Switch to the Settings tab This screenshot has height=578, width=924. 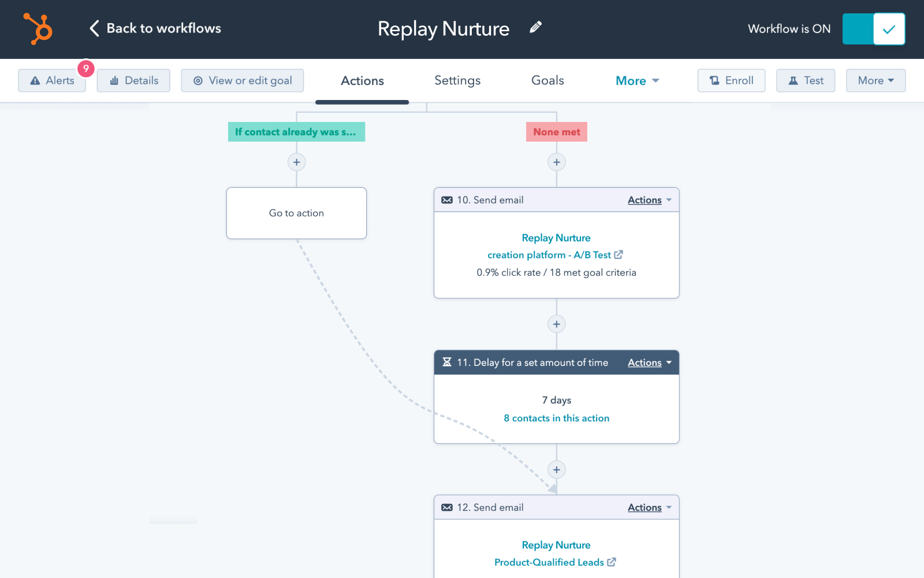(x=457, y=81)
